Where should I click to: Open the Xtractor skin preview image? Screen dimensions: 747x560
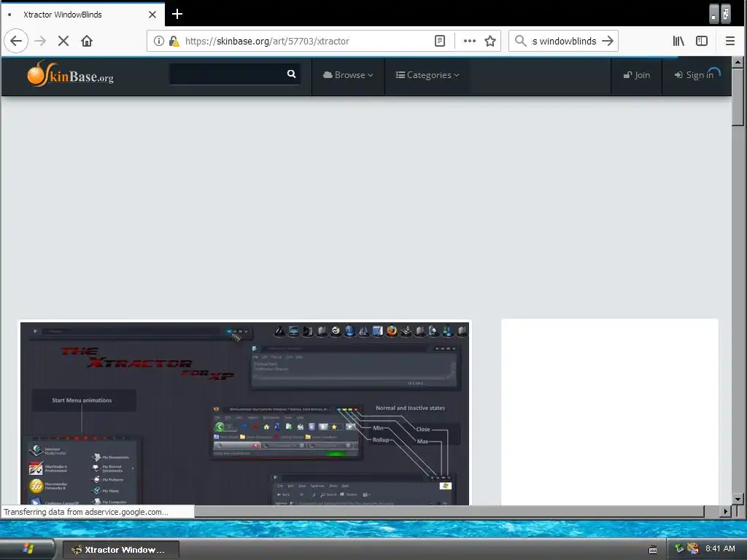point(245,413)
